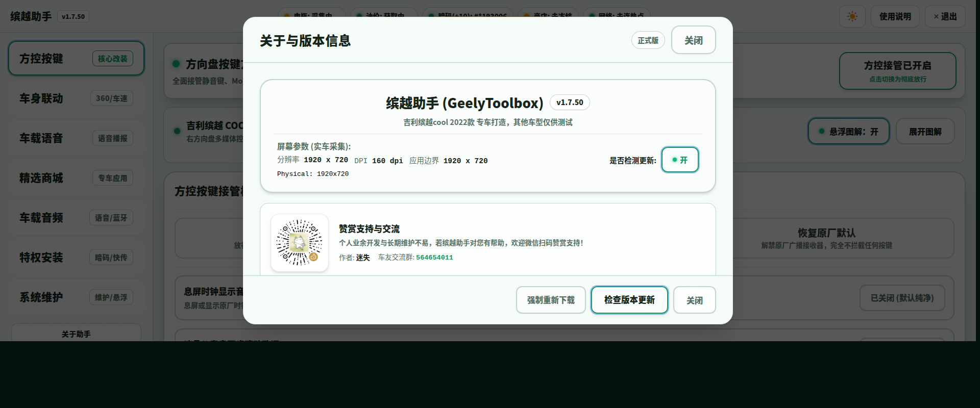The width and height of the screenshot is (980, 408).
Task: Select the 车载音频 sidebar section
Action: (x=76, y=218)
